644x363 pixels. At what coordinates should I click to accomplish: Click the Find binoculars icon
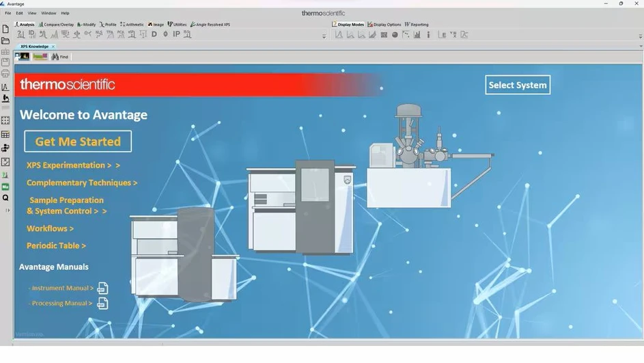[55, 57]
